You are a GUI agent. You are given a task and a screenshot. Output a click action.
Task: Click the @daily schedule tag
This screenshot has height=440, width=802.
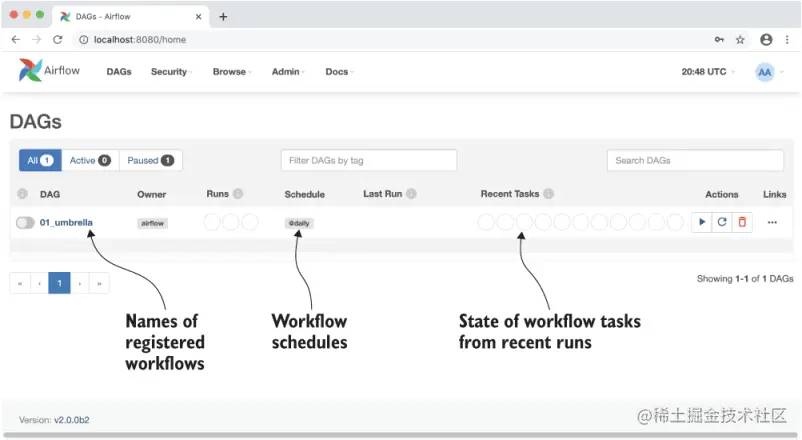299,223
